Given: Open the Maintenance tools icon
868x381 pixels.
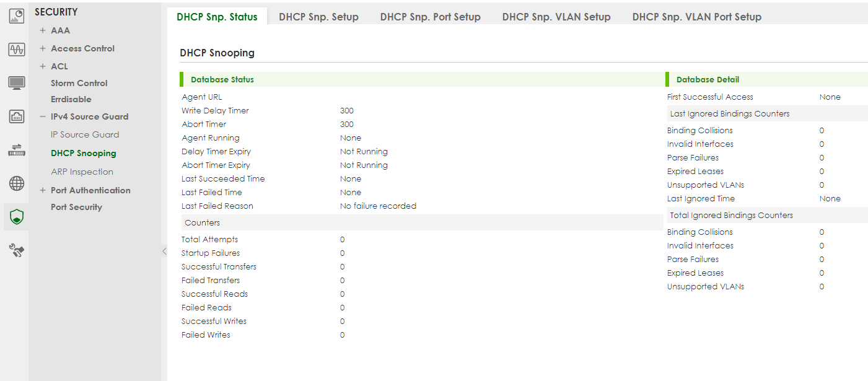Looking at the screenshot, I should point(17,250).
